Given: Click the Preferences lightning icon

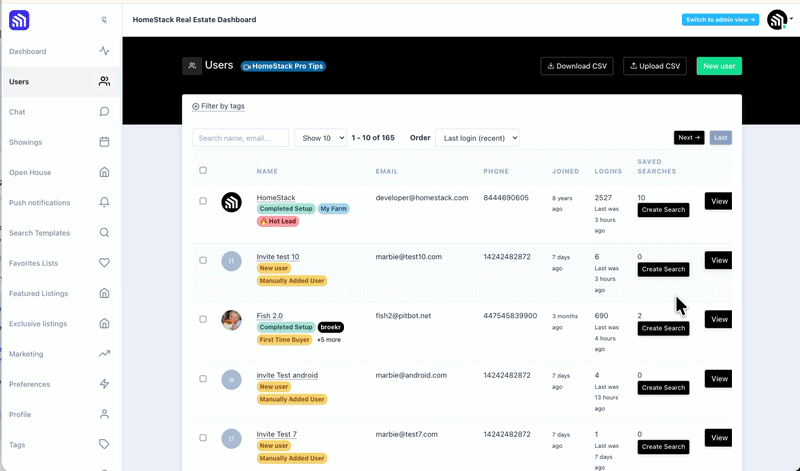Looking at the screenshot, I should (104, 384).
